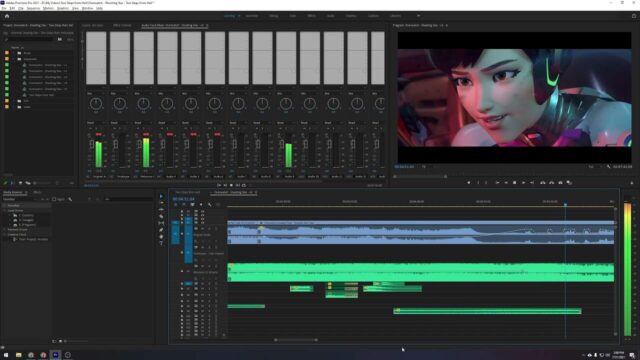The image size is (640, 360).
Task: Adjust the Audio 4 channel pan knob
Action: (167, 104)
